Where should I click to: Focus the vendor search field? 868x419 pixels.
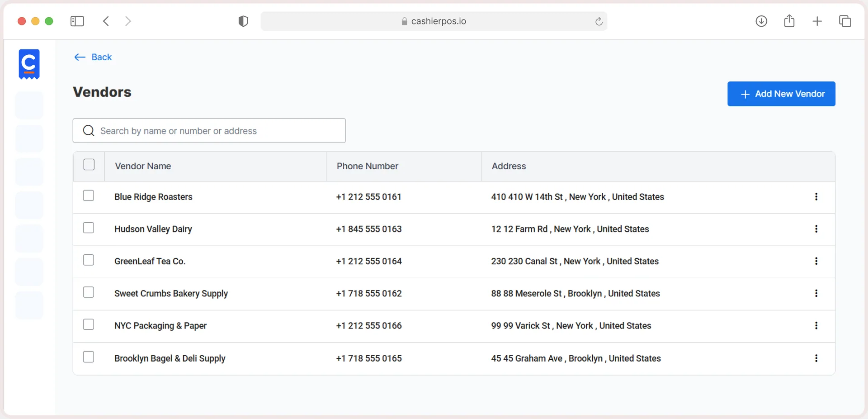coord(209,131)
